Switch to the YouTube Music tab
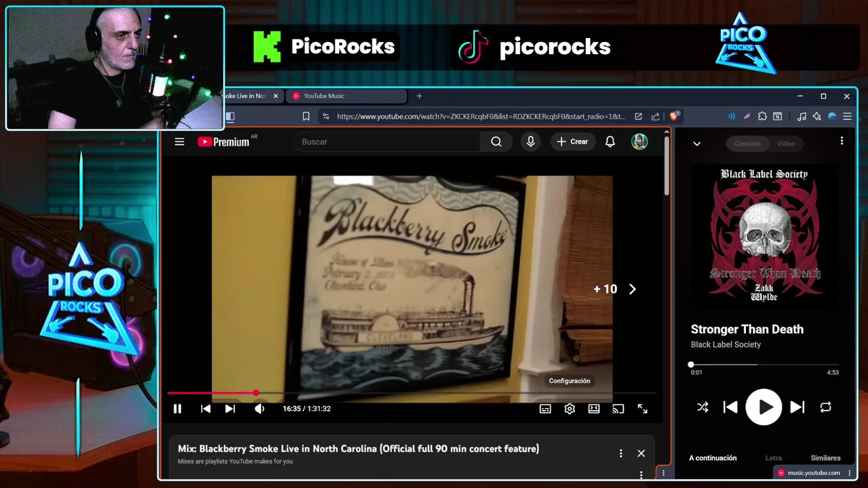The width and height of the screenshot is (868, 488). pyautogui.click(x=346, y=96)
